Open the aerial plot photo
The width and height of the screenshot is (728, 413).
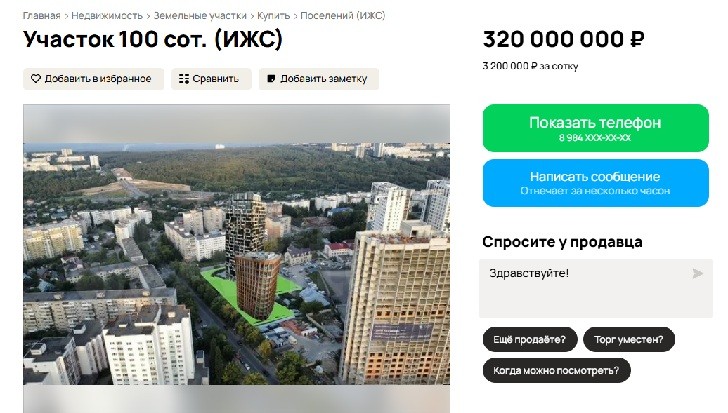pos(236,245)
